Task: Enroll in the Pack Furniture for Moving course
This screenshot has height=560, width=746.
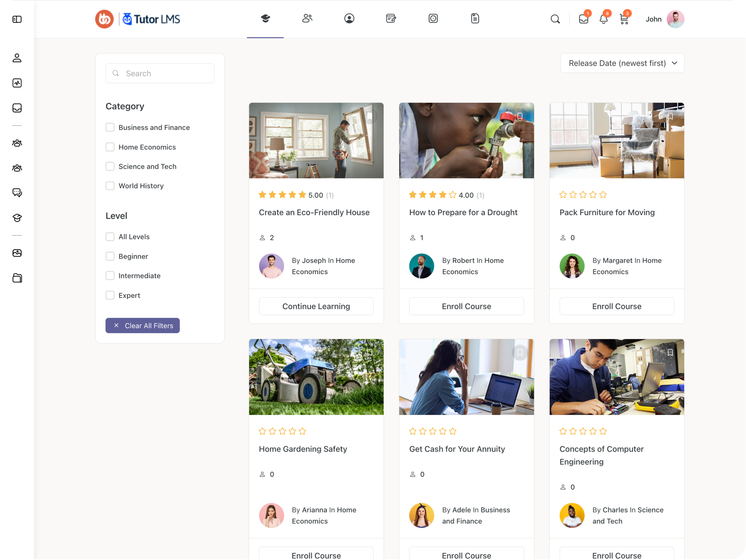Action: pyautogui.click(x=616, y=306)
